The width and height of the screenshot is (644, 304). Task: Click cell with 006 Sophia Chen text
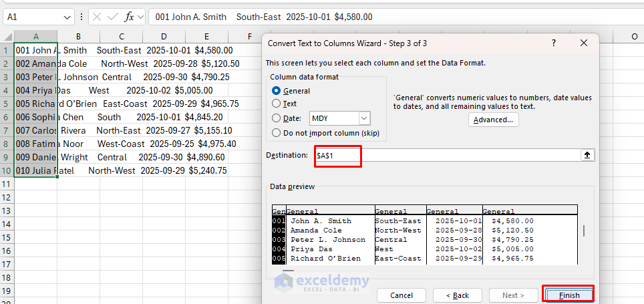click(x=35, y=117)
